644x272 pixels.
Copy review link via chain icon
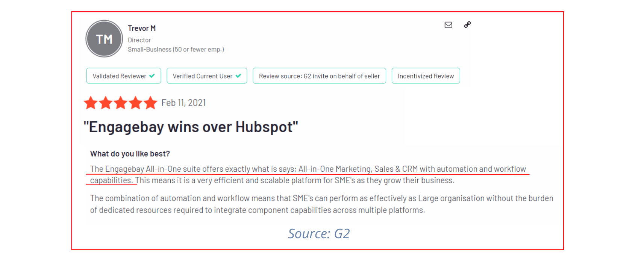tap(467, 25)
